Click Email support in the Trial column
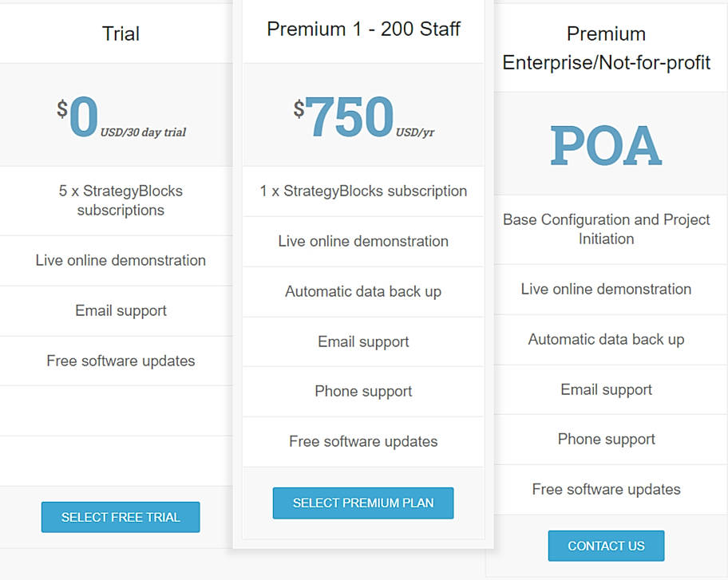The height and width of the screenshot is (580, 728). 121,311
